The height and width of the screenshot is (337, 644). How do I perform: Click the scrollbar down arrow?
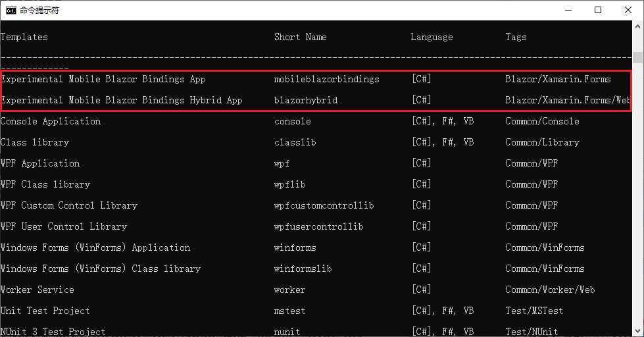(x=638, y=331)
